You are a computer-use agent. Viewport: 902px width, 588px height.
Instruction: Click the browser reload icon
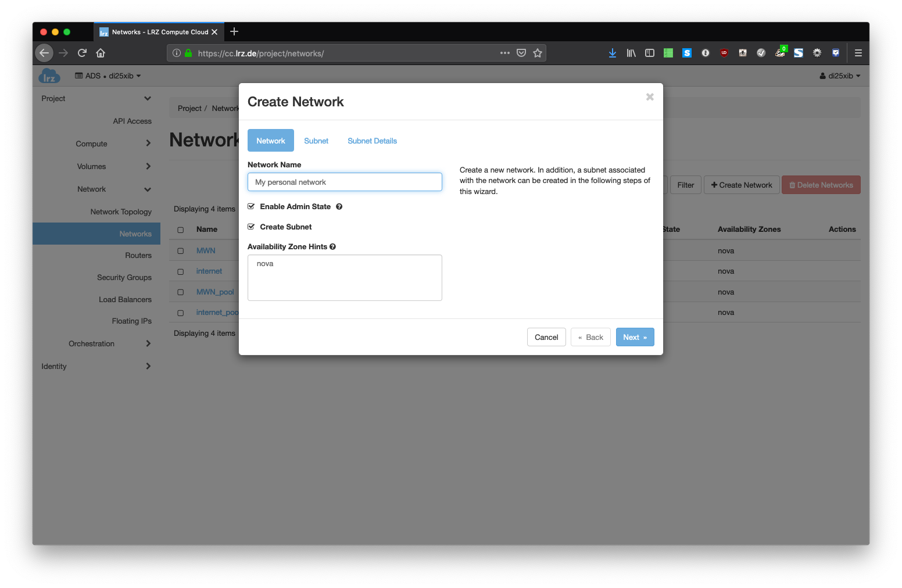coord(82,53)
